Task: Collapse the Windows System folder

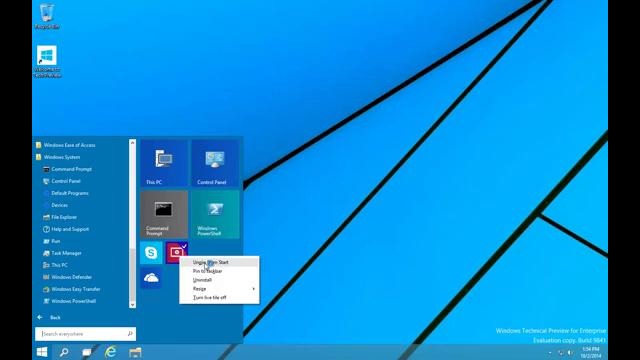Action: pos(58,157)
